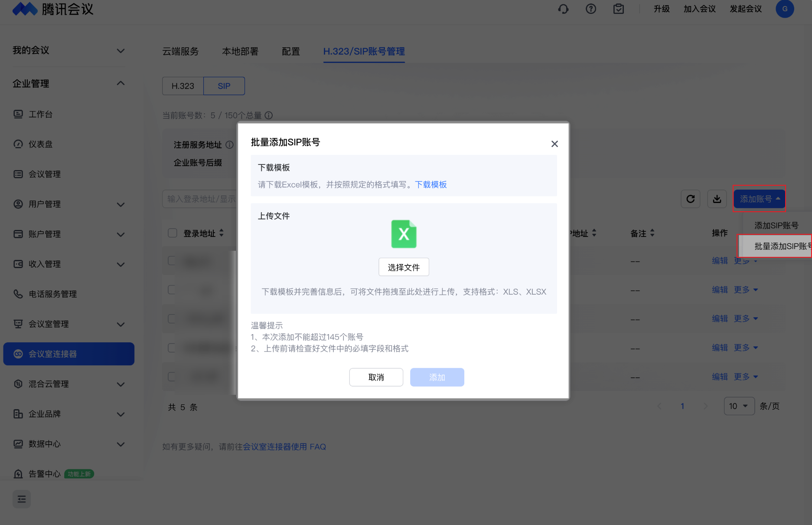The height and width of the screenshot is (525, 812).
Task: Select the SIP account type tab
Action: 224,86
